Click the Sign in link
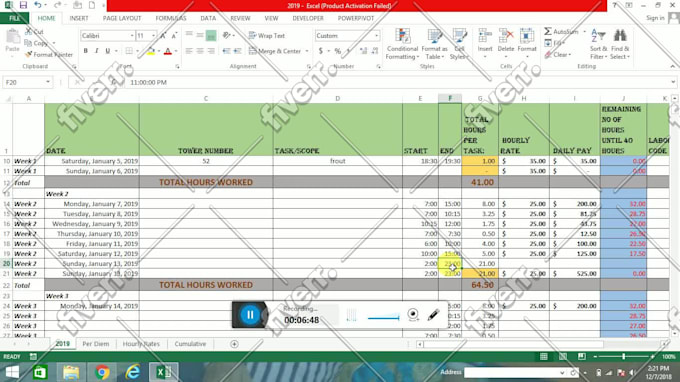 655,18
